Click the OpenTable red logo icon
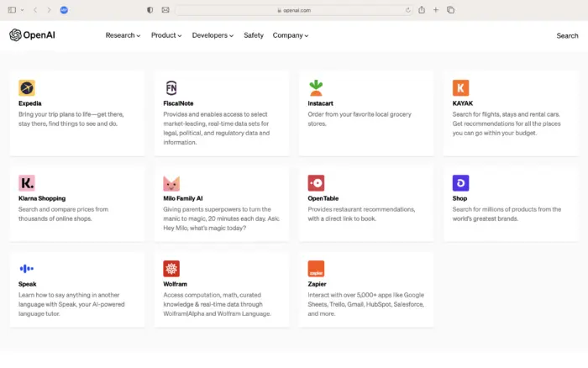 click(316, 183)
